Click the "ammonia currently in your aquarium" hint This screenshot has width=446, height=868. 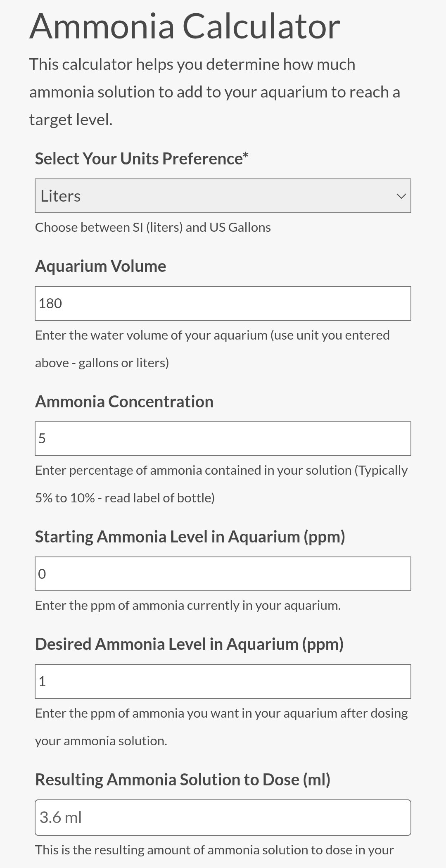pyautogui.click(x=188, y=606)
